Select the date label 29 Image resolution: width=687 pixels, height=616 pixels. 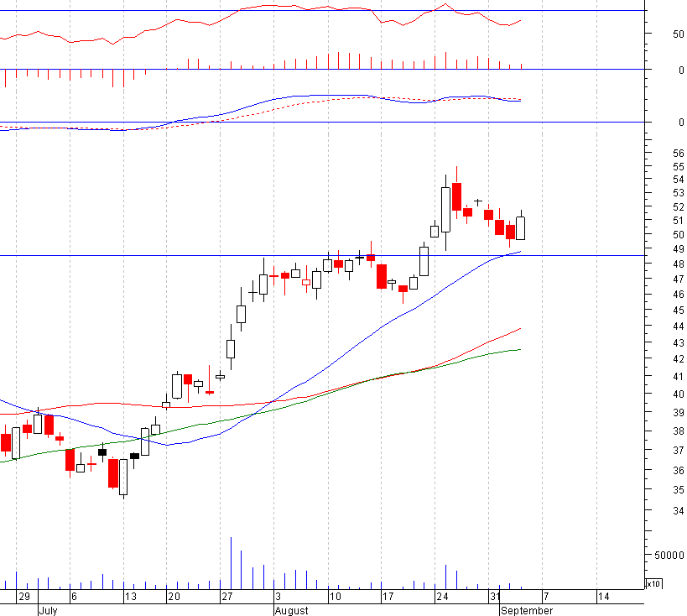[x=24, y=596]
